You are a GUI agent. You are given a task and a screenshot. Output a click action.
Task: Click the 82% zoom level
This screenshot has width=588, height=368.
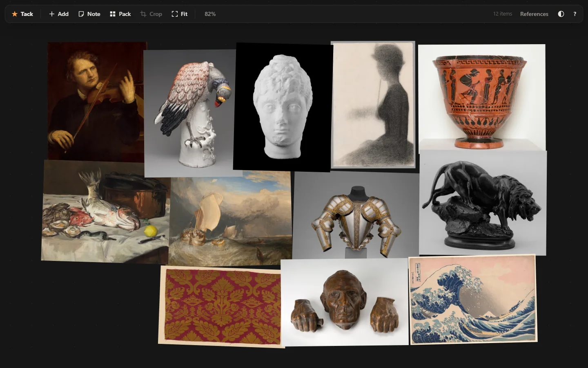(x=210, y=14)
